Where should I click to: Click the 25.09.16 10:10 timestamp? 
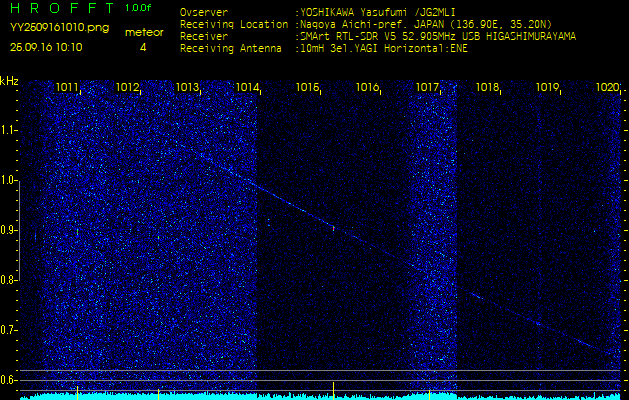(x=46, y=47)
